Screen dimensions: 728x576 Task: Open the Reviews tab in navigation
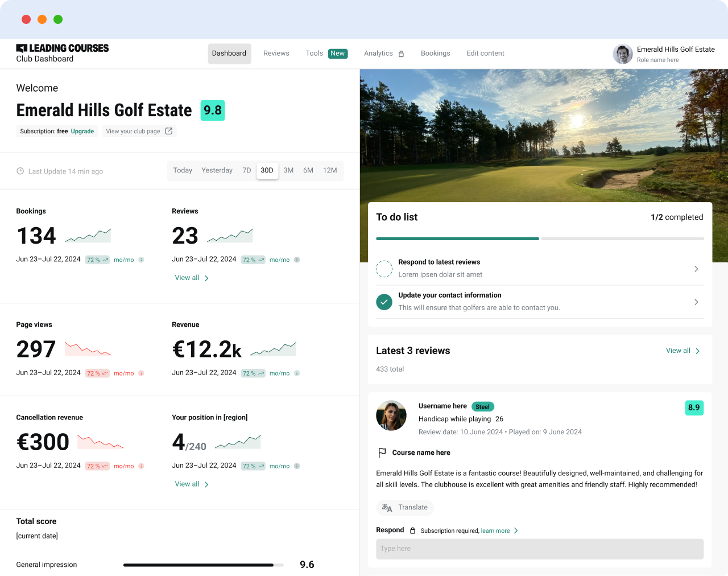click(276, 54)
